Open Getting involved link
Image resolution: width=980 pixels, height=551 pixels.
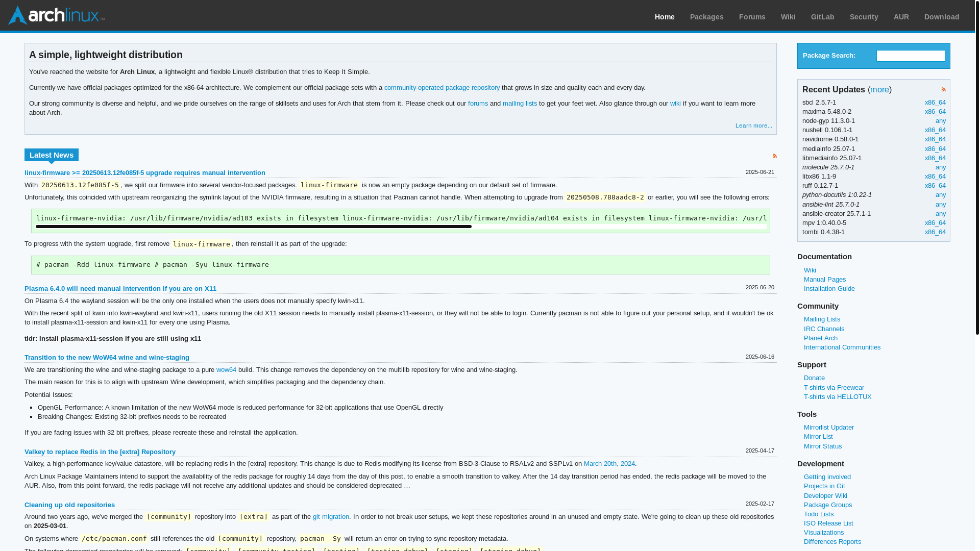click(x=827, y=477)
